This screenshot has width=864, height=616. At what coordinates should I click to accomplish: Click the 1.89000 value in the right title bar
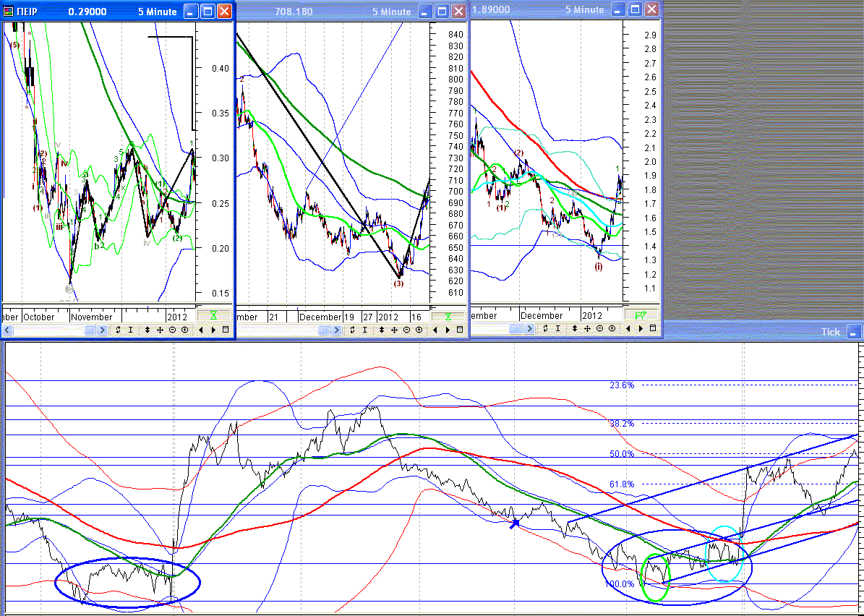492,9
